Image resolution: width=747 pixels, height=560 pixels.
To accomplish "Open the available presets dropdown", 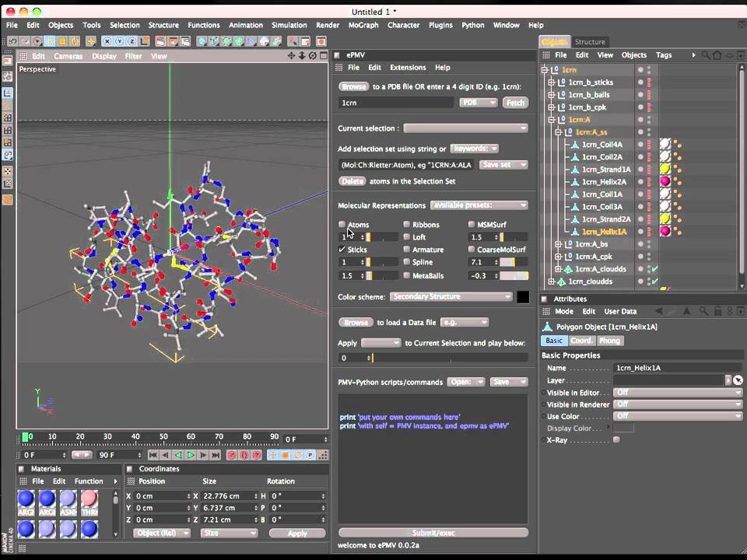I will 479,205.
